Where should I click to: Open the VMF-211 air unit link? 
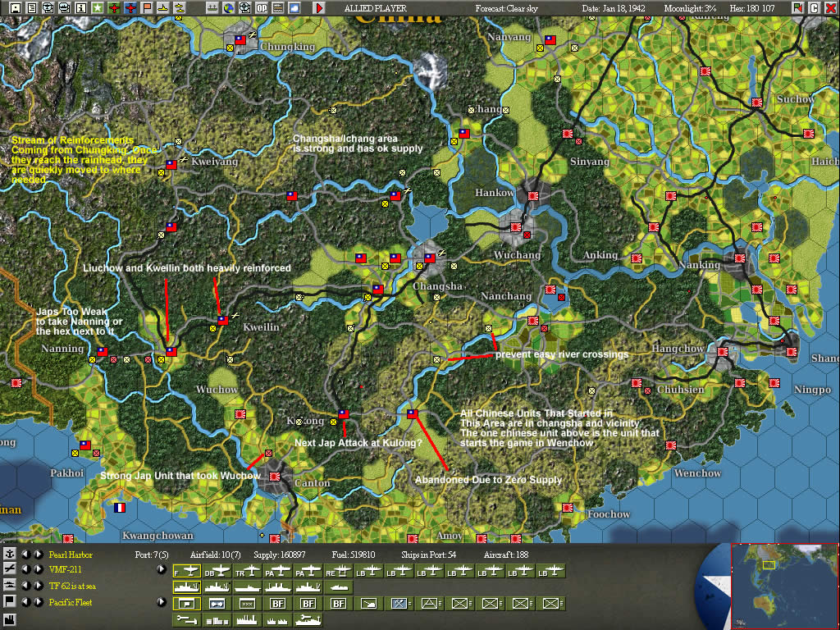(x=65, y=569)
